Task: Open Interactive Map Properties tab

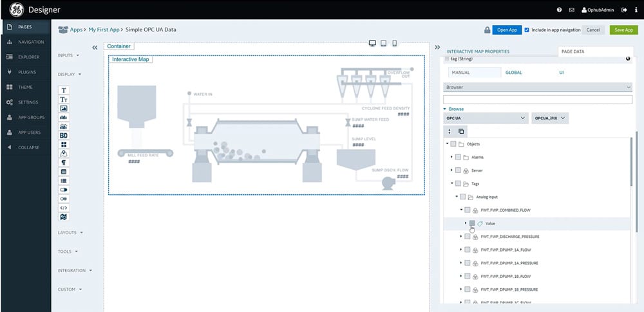Action: [x=478, y=51]
